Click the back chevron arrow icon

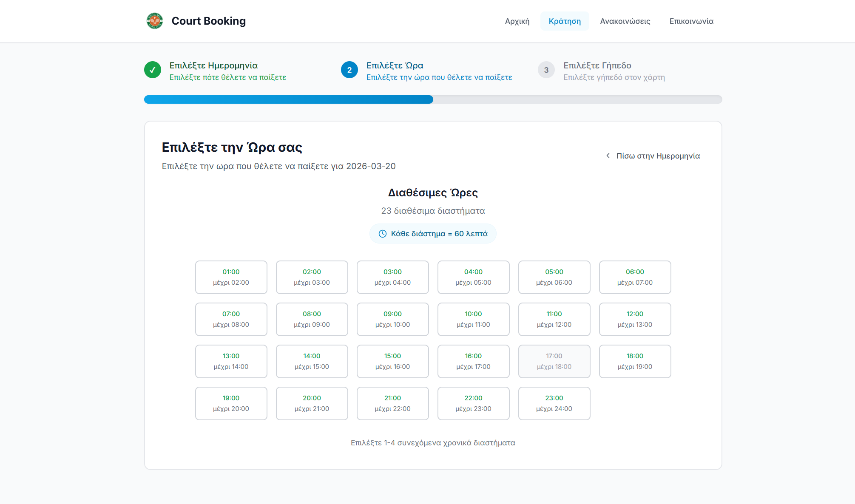click(x=608, y=156)
